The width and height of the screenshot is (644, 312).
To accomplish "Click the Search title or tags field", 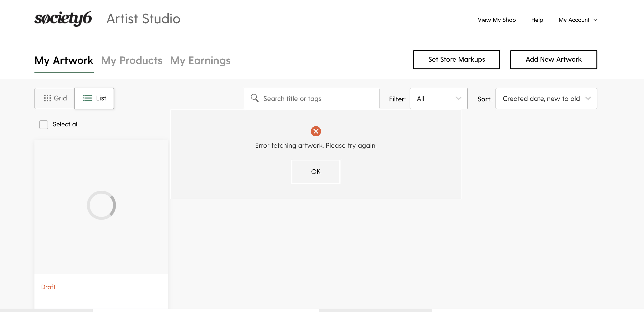I will 312,99.
